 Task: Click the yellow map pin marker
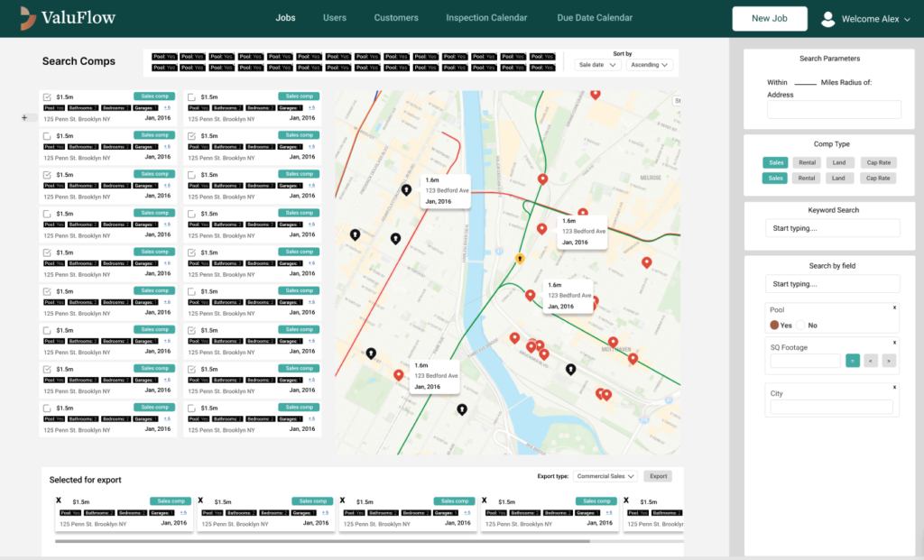point(519,259)
